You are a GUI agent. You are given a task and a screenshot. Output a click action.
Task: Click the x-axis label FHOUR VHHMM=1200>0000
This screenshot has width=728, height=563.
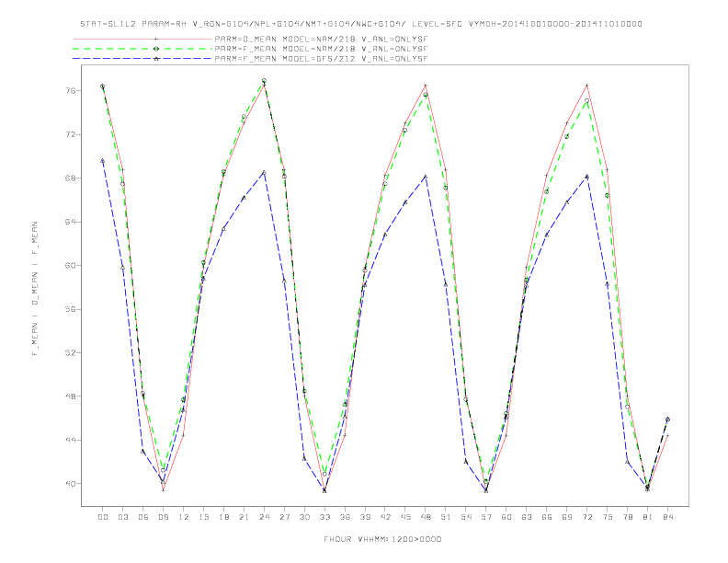click(382, 539)
